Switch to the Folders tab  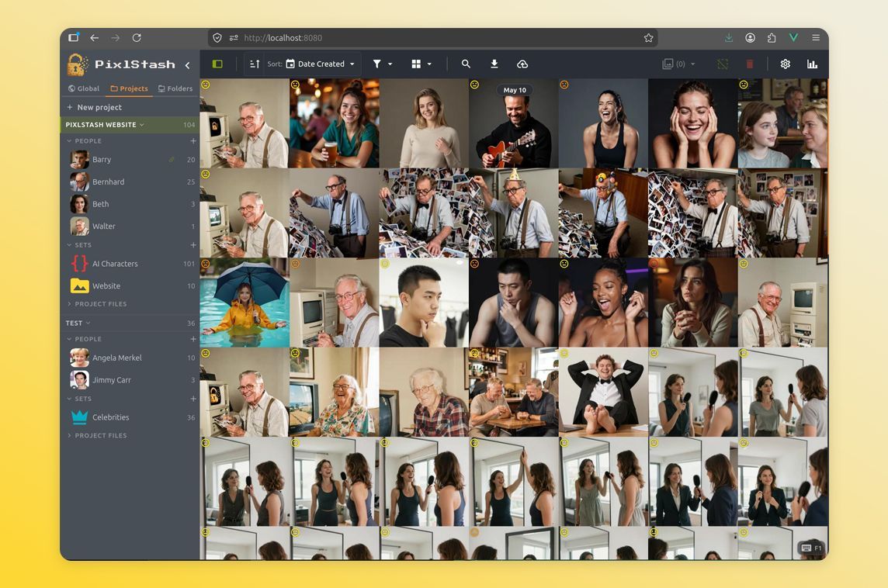pos(175,88)
